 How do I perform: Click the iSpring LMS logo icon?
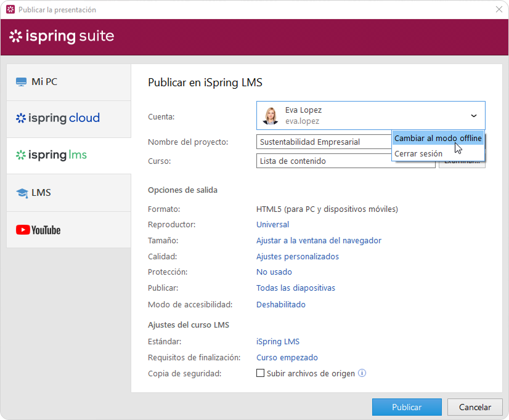tap(21, 155)
